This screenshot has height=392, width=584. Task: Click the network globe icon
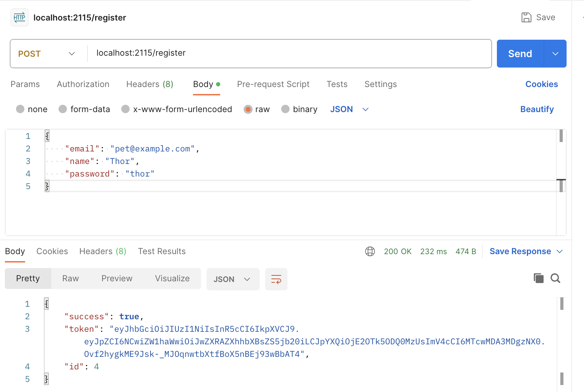coord(370,251)
